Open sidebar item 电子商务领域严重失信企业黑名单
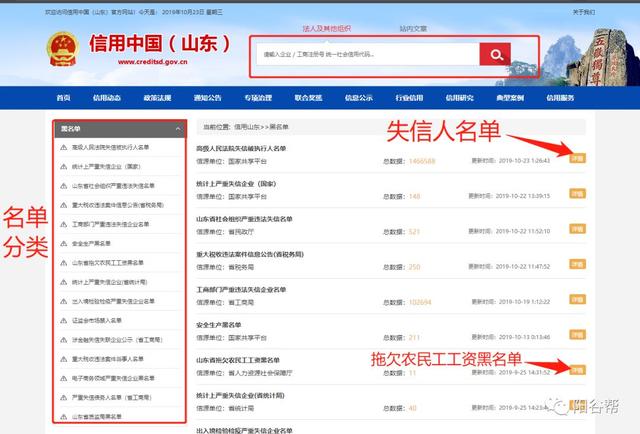640x434 pixels. click(x=113, y=378)
